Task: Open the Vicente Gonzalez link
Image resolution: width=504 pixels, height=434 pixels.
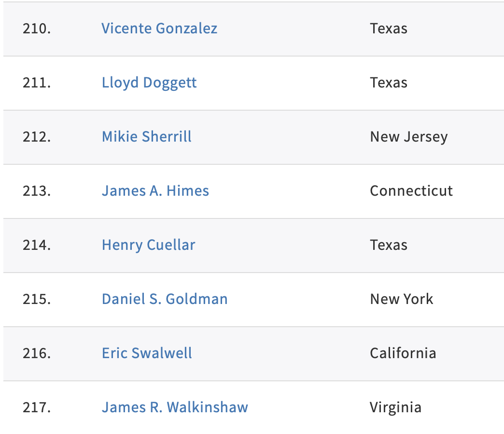Action: (159, 29)
